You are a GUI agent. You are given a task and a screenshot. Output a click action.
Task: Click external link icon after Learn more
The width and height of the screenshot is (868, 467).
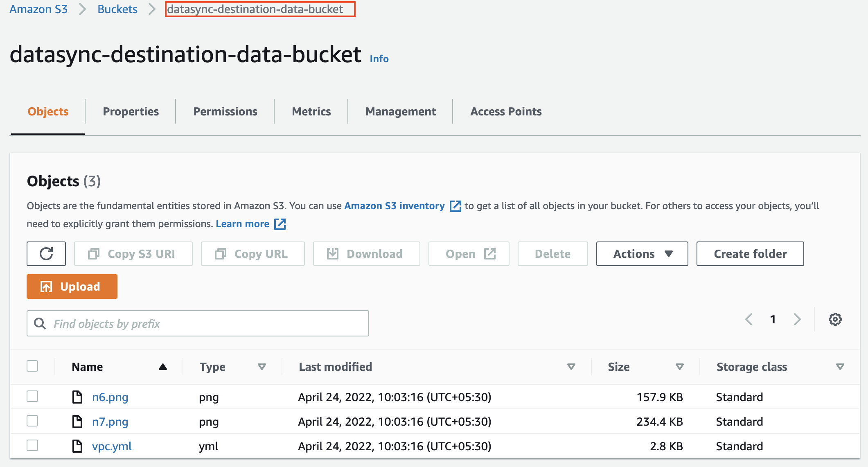(280, 224)
